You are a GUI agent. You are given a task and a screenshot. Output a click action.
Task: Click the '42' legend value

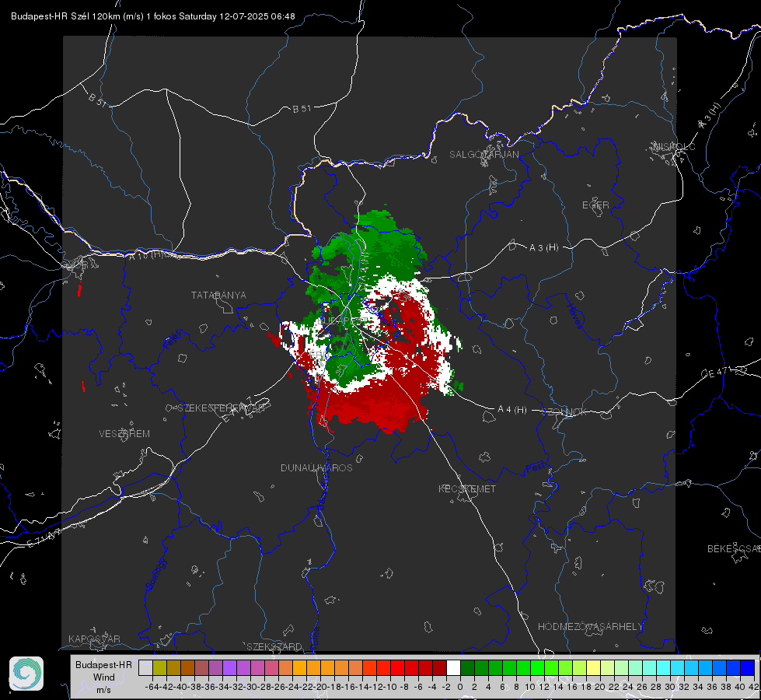754,687
